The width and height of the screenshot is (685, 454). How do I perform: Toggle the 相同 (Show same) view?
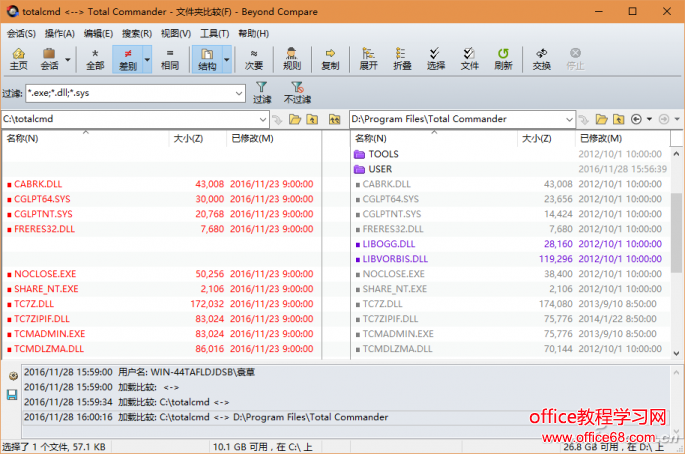click(x=170, y=59)
